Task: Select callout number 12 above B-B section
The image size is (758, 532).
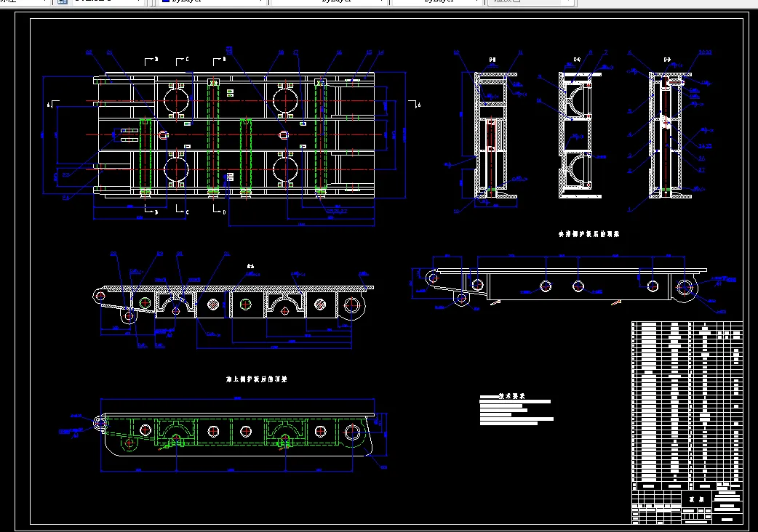Action: coord(456,52)
